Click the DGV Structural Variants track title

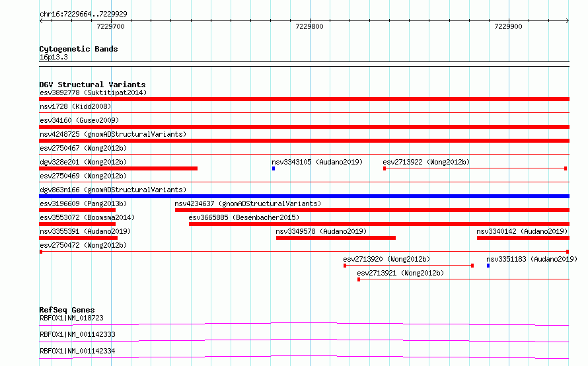[x=92, y=85]
